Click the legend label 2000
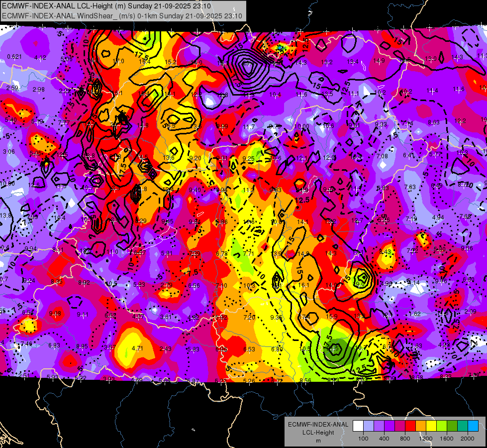The height and width of the screenshot is (448, 487). point(467,439)
